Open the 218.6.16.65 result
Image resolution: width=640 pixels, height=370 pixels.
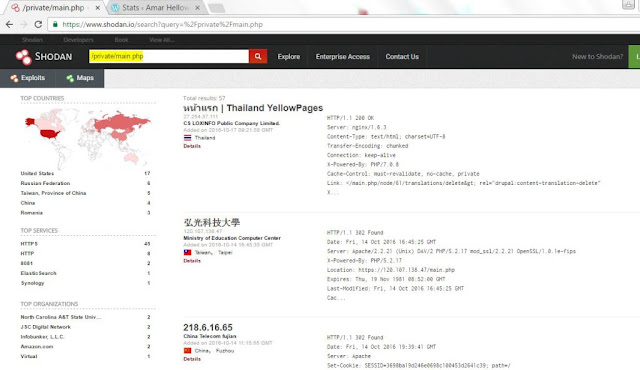tap(208, 328)
